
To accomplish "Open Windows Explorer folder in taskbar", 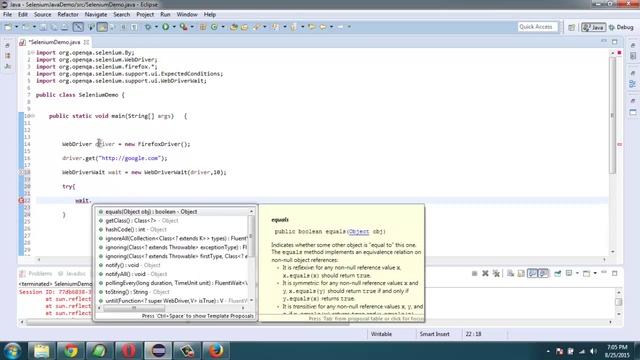I will click(42, 351).
